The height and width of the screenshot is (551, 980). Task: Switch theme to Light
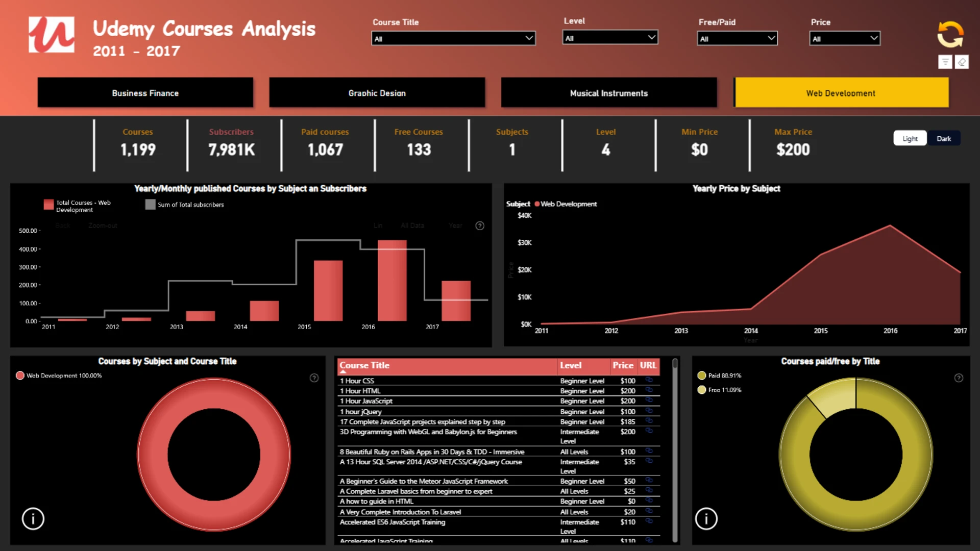click(910, 138)
